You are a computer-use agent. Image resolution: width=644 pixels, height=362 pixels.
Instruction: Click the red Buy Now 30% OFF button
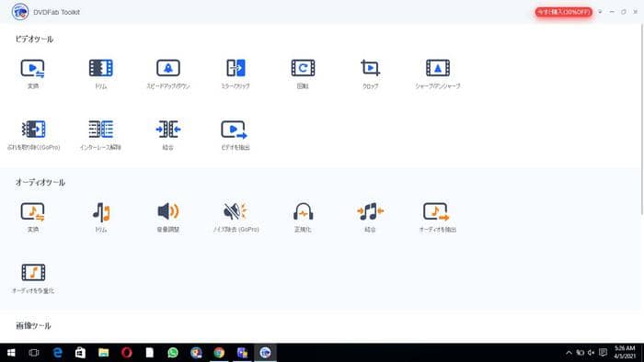[563, 12]
